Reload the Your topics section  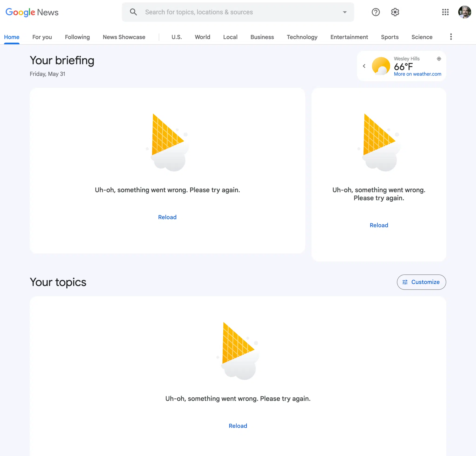[238, 426]
